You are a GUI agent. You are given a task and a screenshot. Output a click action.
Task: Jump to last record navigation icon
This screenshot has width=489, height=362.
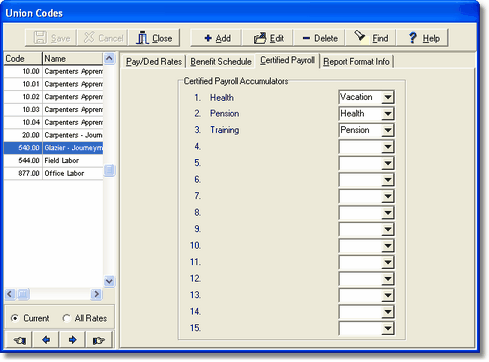point(99,340)
